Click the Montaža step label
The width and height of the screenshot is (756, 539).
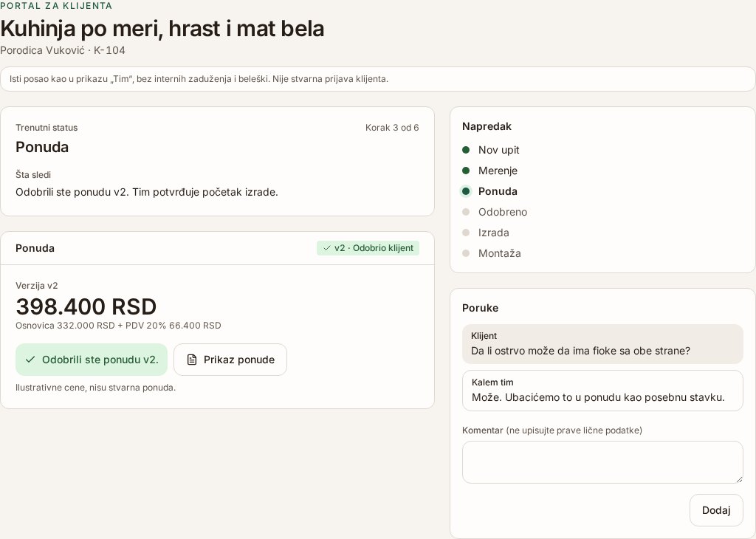pyautogui.click(x=500, y=253)
